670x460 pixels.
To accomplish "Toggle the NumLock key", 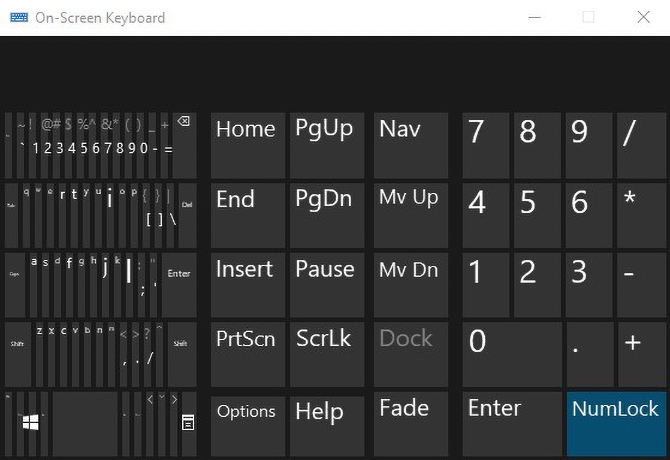I will pyautogui.click(x=615, y=422).
